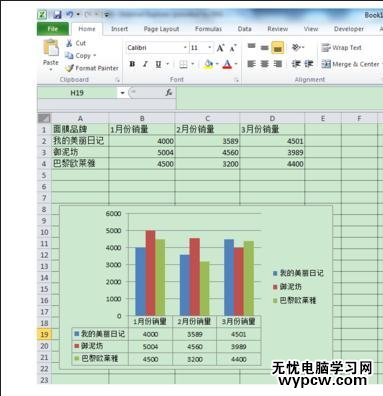Select cell B3 containing 5004
The image size is (383, 396).
click(x=142, y=152)
